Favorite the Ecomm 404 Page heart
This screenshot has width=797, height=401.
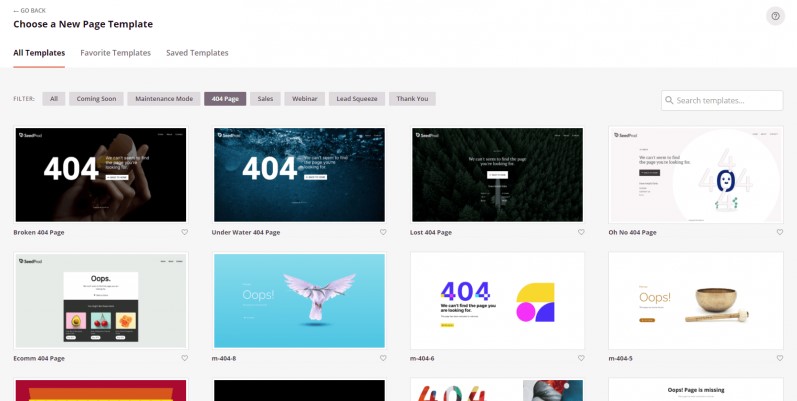185,358
